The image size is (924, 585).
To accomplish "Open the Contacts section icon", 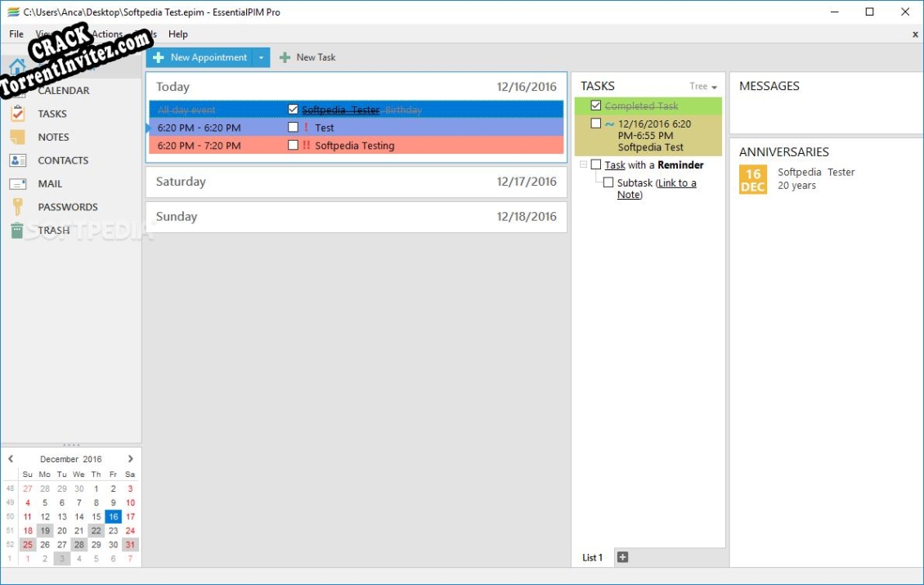I will [18, 160].
